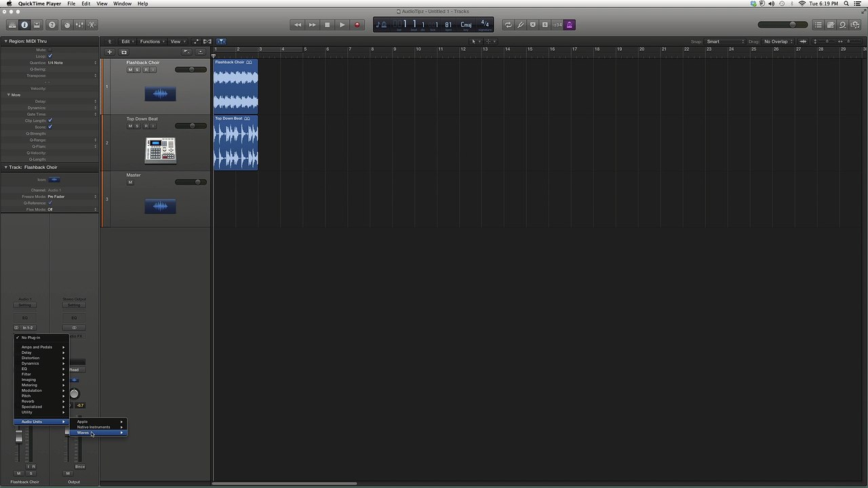
Task: Open the Loop Browser icon
Action: tap(843, 25)
